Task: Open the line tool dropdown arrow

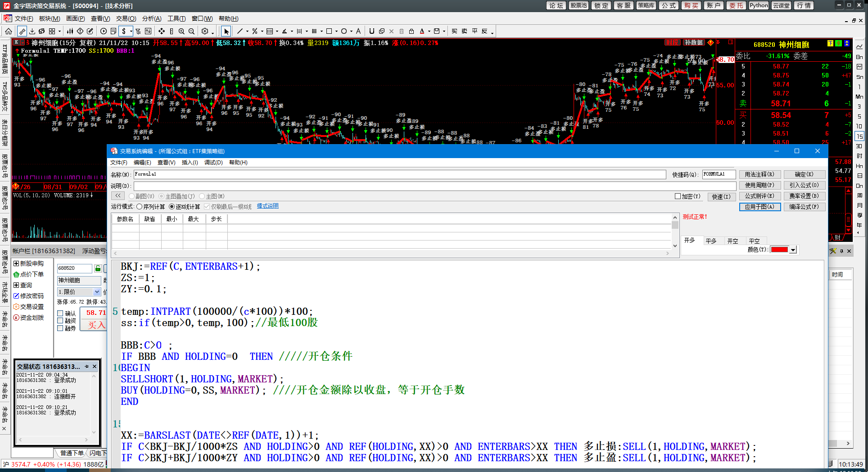Action: click(x=247, y=32)
